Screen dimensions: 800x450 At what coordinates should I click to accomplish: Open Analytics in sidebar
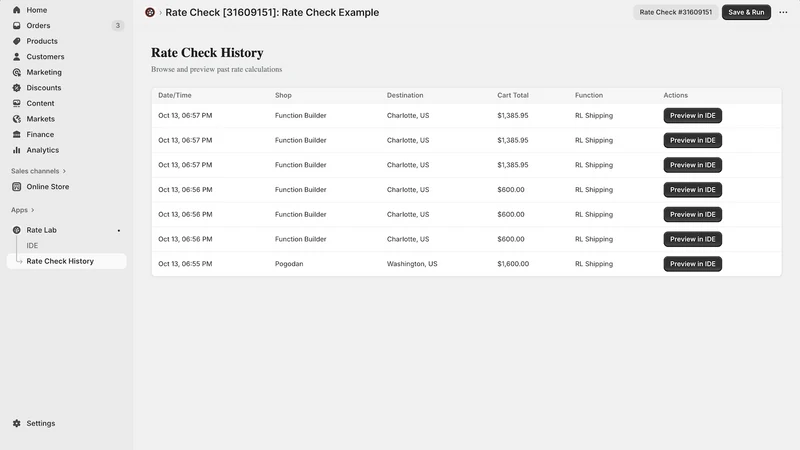click(43, 150)
